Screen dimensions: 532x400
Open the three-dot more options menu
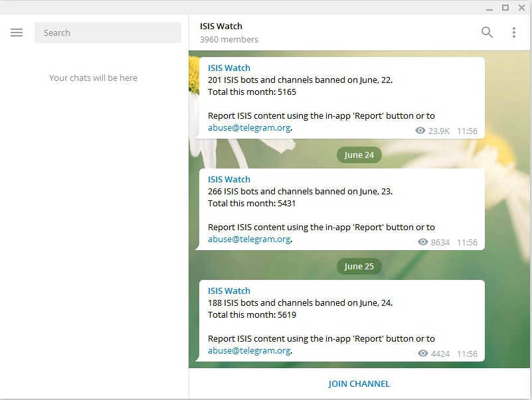coord(513,33)
